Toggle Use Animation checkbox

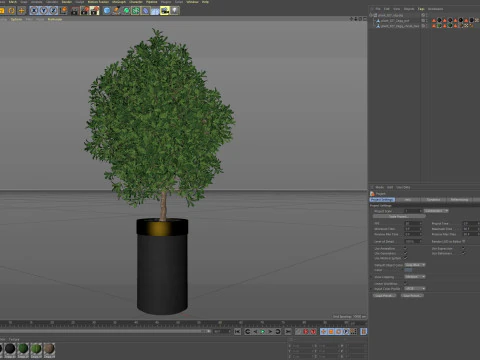(x=405, y=248)
